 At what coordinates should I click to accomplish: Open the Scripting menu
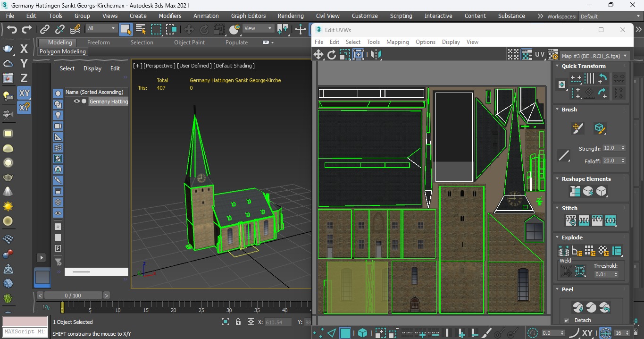pyautogui.click(x=401, y=16)
